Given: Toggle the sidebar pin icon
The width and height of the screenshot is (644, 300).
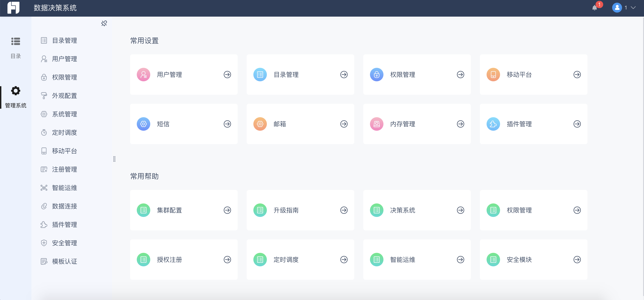Looking at the screenshot, I should (104, 23).
